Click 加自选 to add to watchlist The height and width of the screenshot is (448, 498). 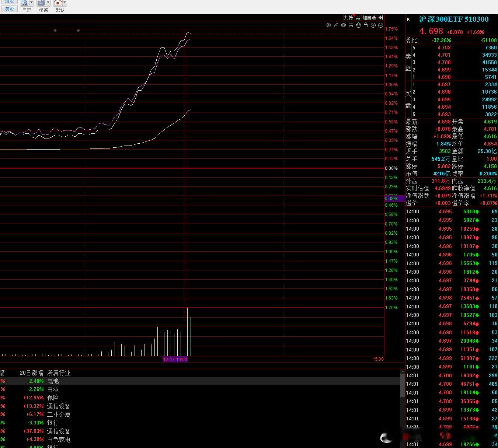point(369,18)
